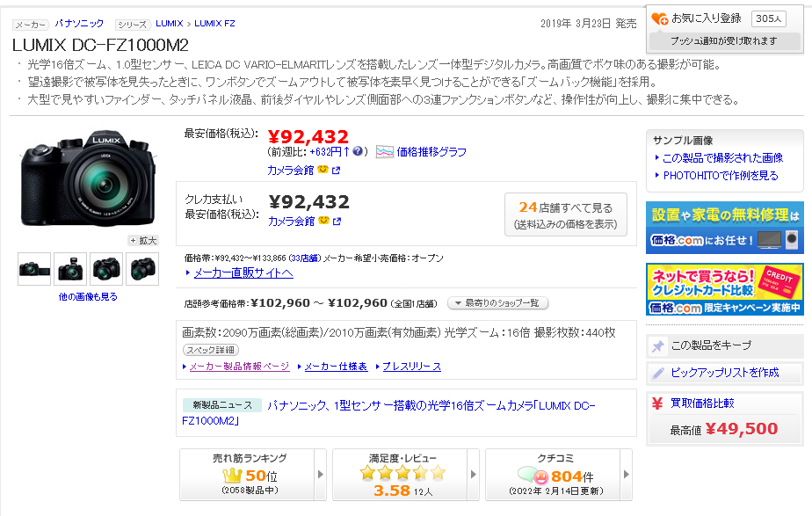This screenshot has height=516, width=812.
Task: Open the 33店舗 link
Action: pyautogui.click(x=305, y=258)
